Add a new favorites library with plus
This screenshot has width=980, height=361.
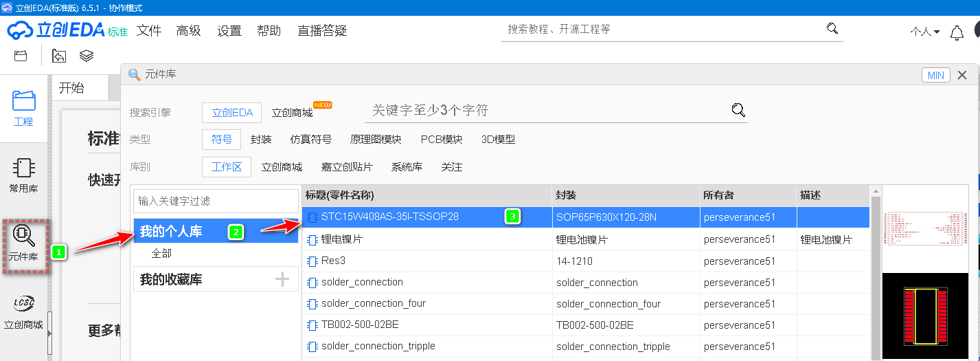tap(282, 279)
